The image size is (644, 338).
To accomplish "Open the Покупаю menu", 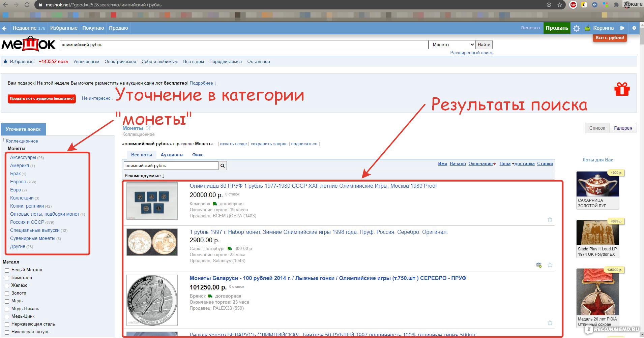I will click(93, 28).
